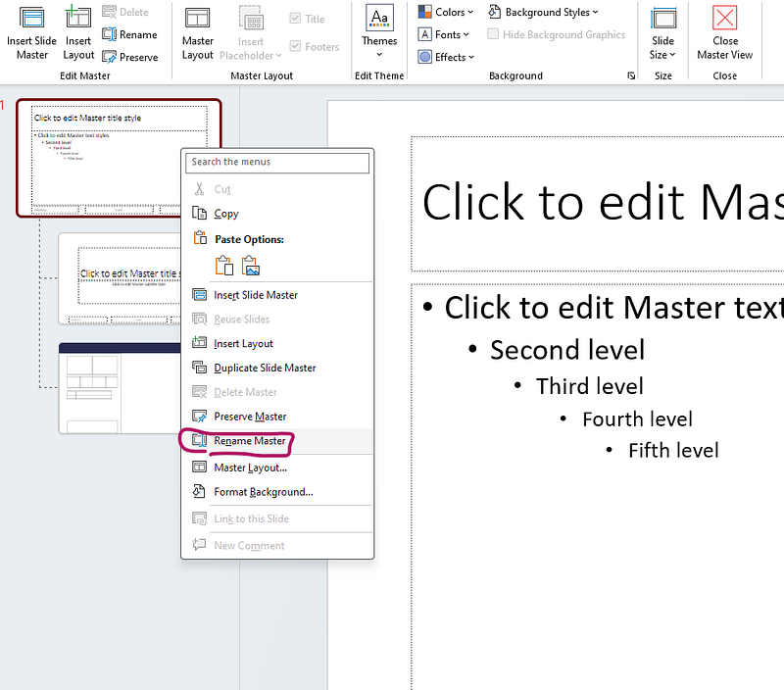Click the greyed Delete icon in Edit Master
Screen dimensions: 784x690
point(109,12)
